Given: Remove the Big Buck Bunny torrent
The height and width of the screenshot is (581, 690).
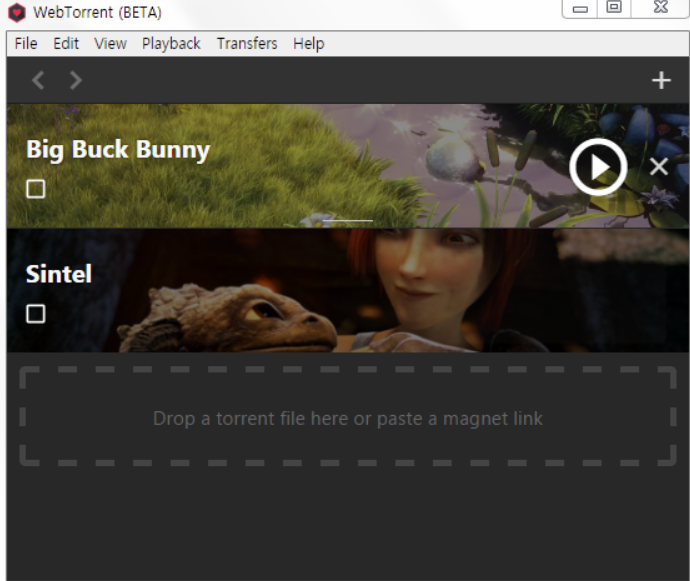Looking at the screenshot, I should [x=659, y=167].
